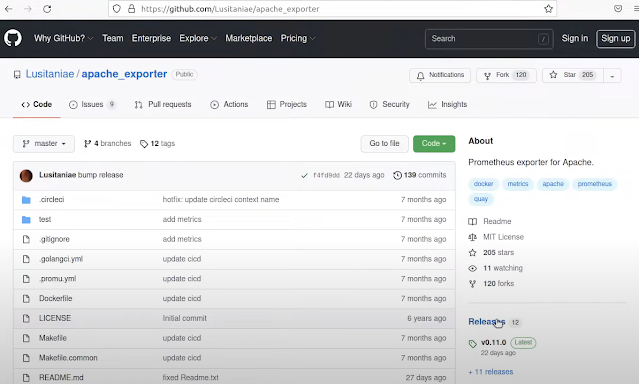The height and width of the screenshot is (384, 639).
Task: Open the Issues tab
Action: 93,104
